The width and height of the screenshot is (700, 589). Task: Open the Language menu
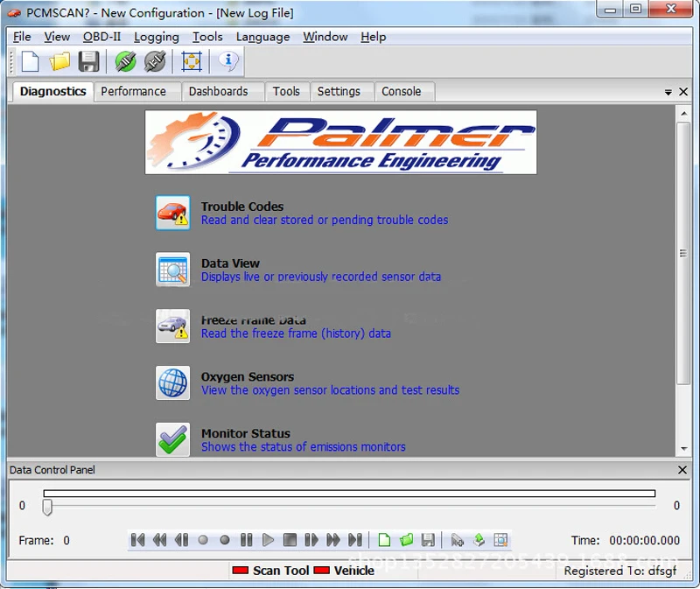pyautogui.click(x=263, y=37)
